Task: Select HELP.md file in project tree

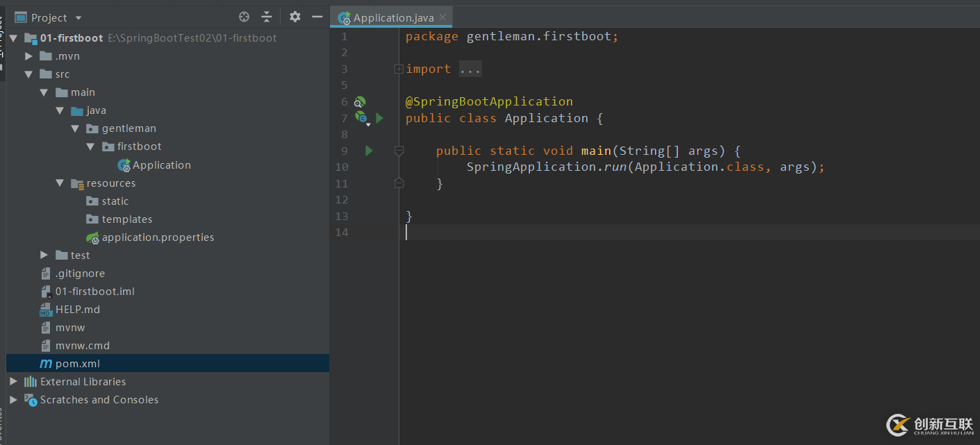Action: 77,310
